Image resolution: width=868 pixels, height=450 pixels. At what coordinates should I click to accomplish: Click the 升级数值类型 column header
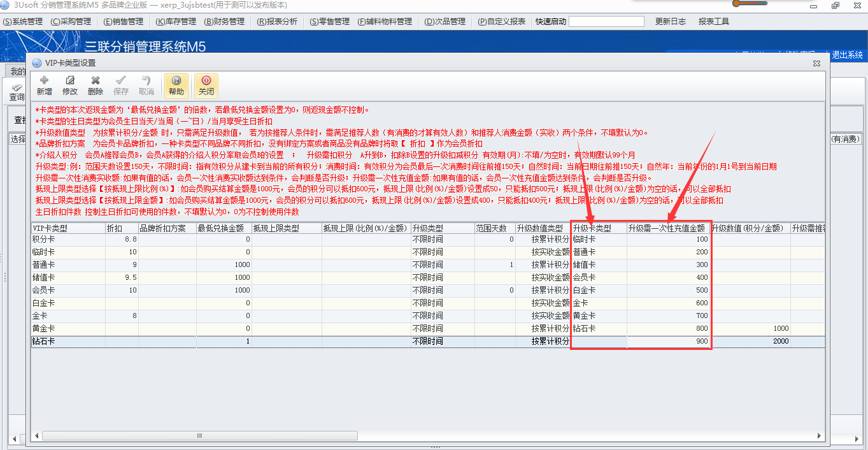point(543,228)
